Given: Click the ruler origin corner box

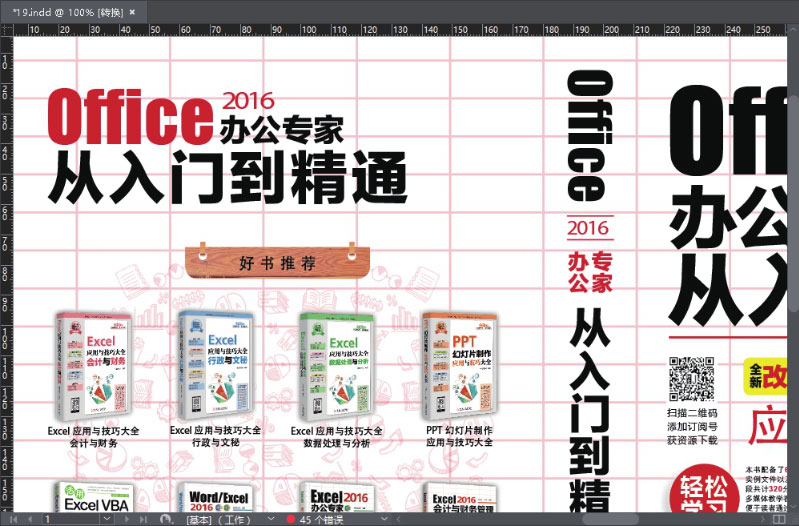Looking at the screenshot, I should tap(6, 30).
